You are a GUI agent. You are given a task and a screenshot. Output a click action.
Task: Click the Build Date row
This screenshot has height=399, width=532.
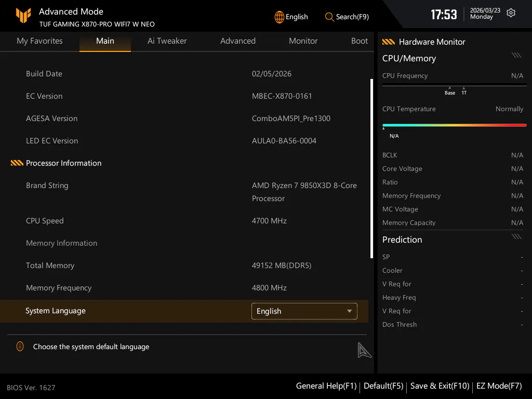pos(184,74)
